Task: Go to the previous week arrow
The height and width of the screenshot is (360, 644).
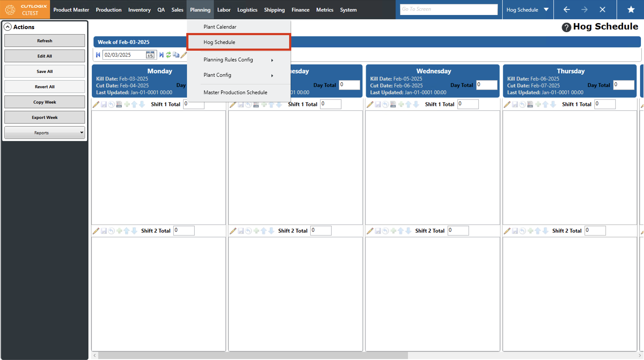Action: (98, 55)
